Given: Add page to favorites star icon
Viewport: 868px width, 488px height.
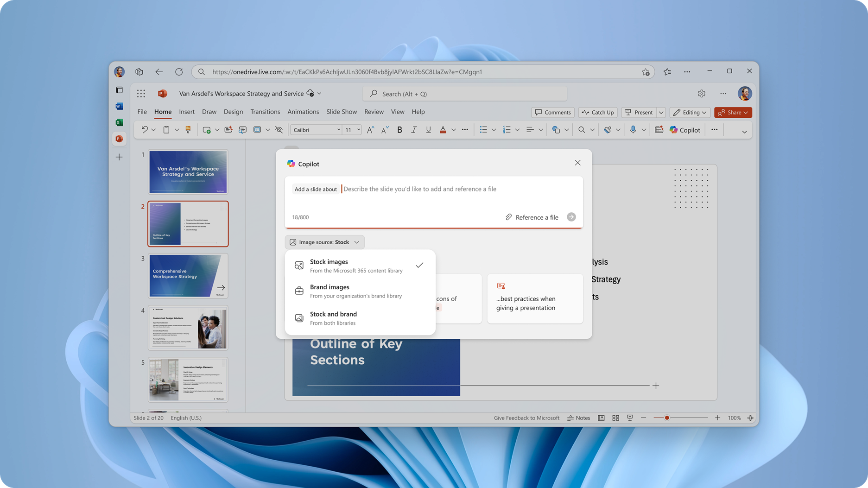Looking at the screenshot, I should [646, 72].
